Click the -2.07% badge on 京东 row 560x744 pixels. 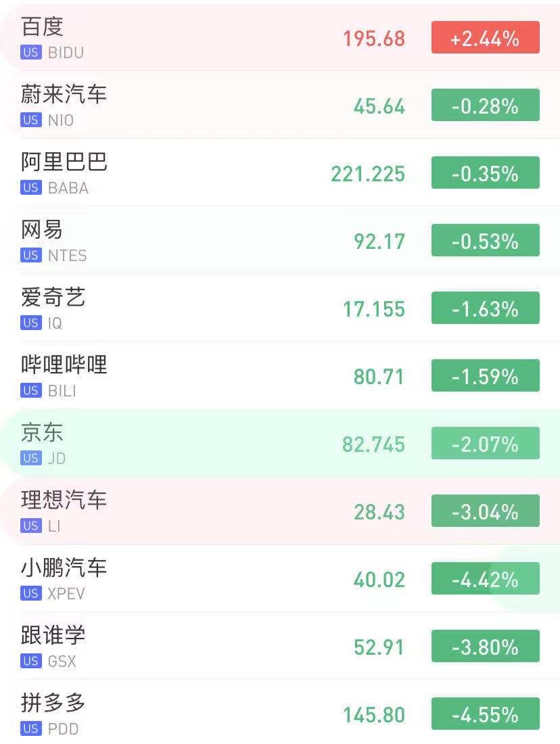click(485, 444)
